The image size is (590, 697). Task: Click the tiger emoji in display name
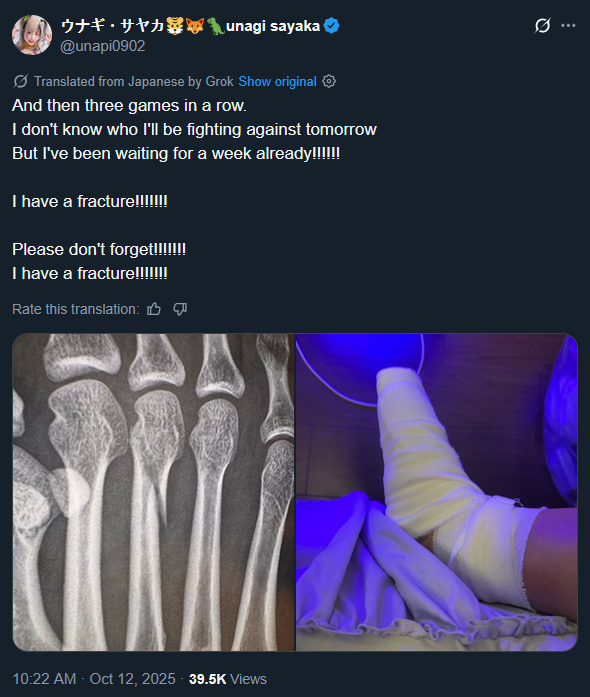(x=175, y=26)
